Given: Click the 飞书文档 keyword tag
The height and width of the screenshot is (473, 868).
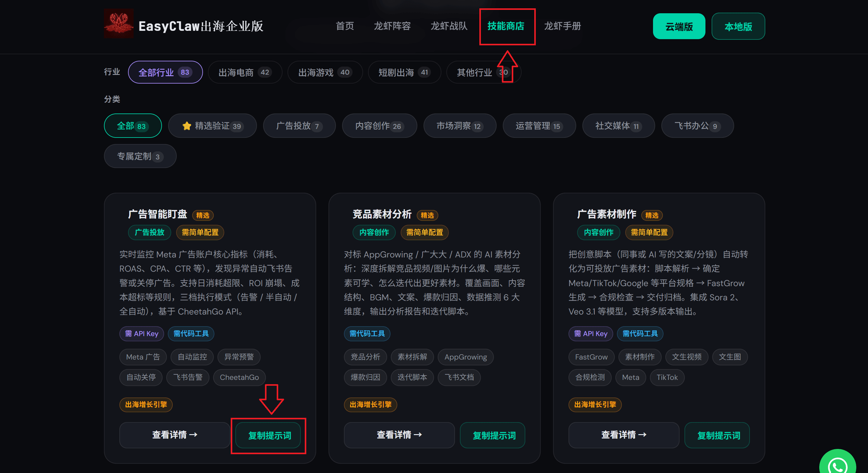Looking at the screenshot, I should (459, 378).
